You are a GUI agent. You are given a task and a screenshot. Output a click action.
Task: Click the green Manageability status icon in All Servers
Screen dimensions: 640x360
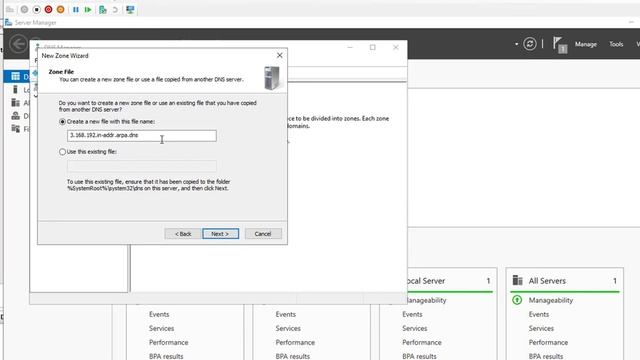517,300
